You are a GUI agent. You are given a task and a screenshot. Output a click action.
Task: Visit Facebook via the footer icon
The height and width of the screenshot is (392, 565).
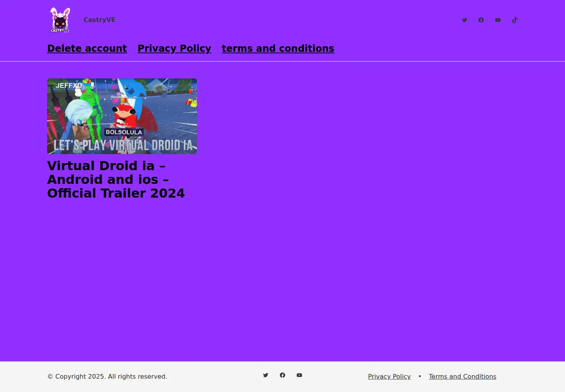pyautogui.click(x=282, y=375)
